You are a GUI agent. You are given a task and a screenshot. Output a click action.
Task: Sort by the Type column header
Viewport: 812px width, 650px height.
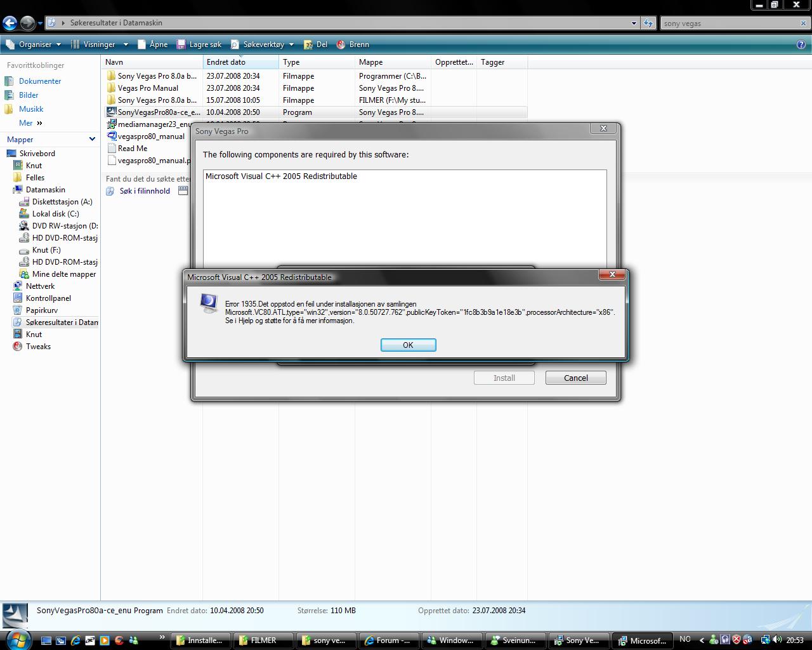[317, 62]
